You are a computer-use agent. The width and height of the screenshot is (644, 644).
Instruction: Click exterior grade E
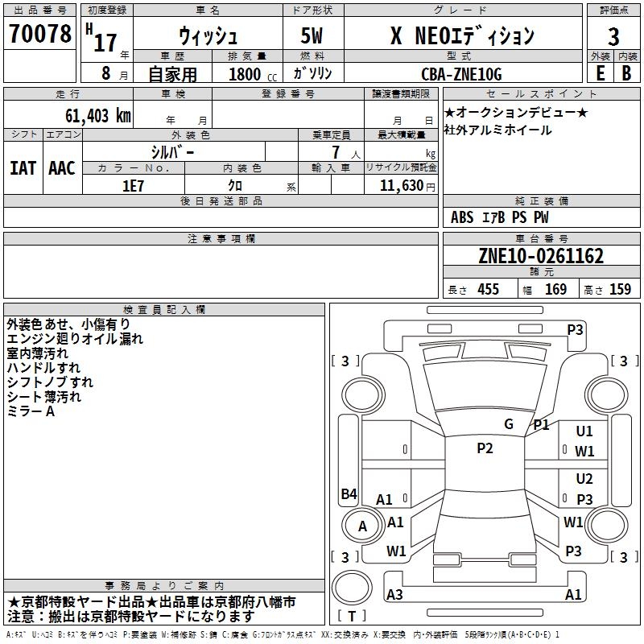point(600,73)
